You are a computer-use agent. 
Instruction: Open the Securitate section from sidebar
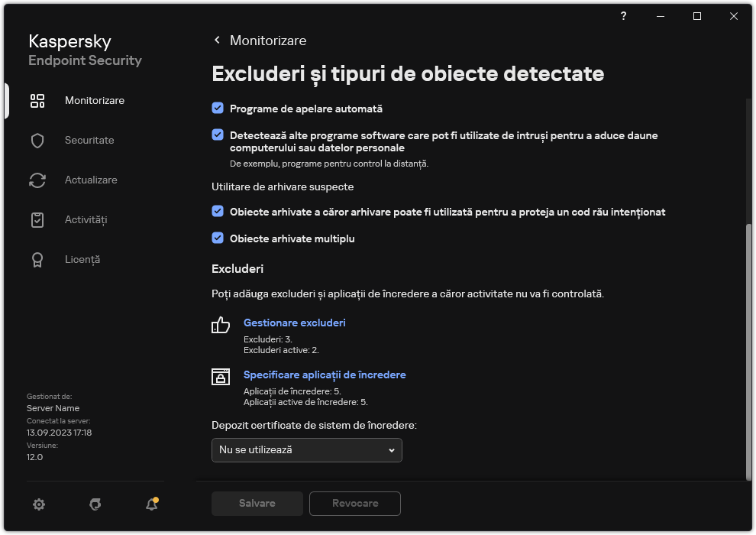tap(89, 140)
